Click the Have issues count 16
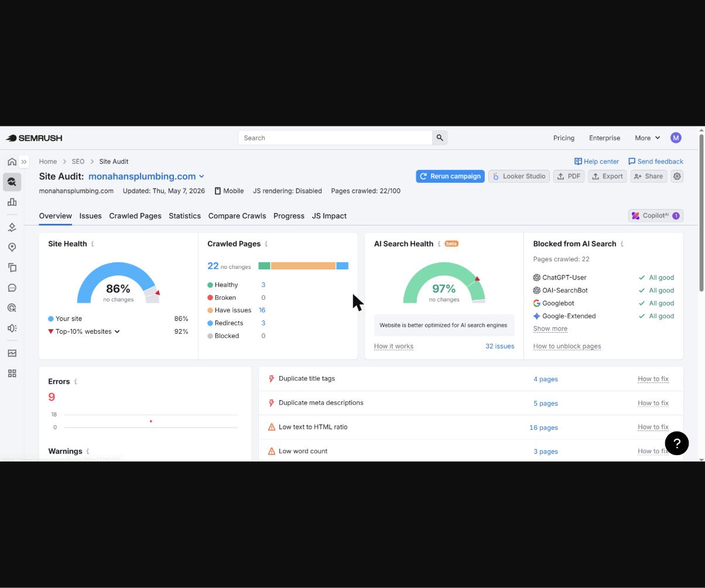This screenshot has width=705, height=588. click(x=262, y=310)
